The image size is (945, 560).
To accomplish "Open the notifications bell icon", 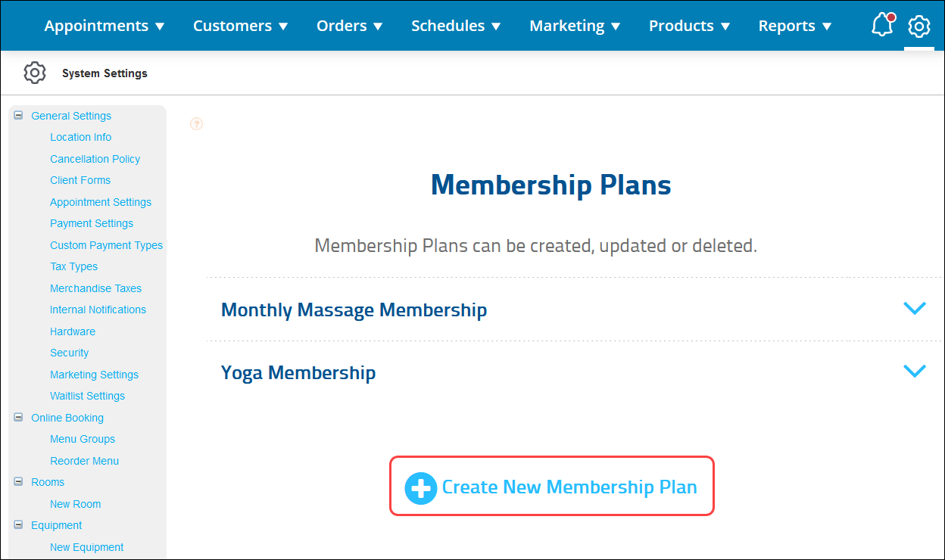I will click(x=881, y=25).
